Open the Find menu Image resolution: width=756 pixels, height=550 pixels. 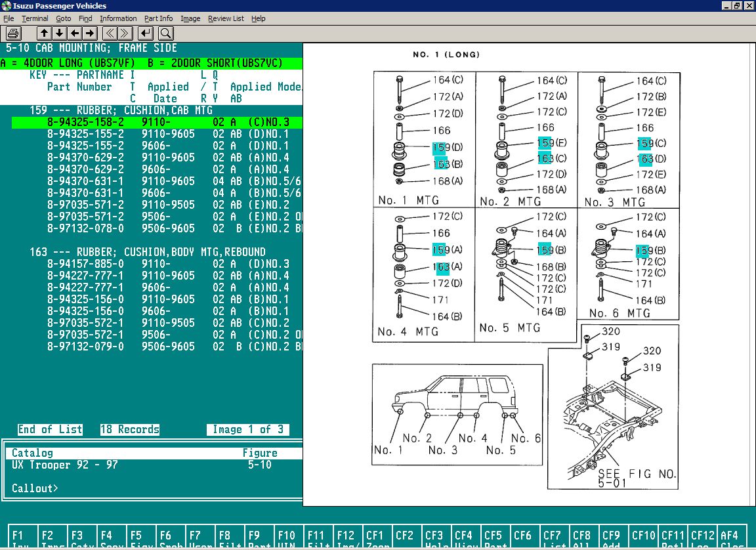tap(85, 18)
